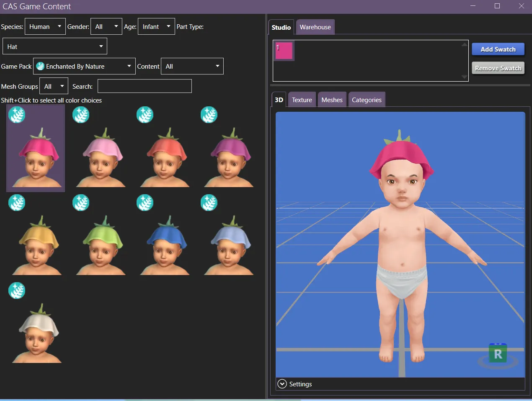Click the R reset camera icon in the 3D viewport
The width and height of the screenshot is (532, 401).
[498, 353]
